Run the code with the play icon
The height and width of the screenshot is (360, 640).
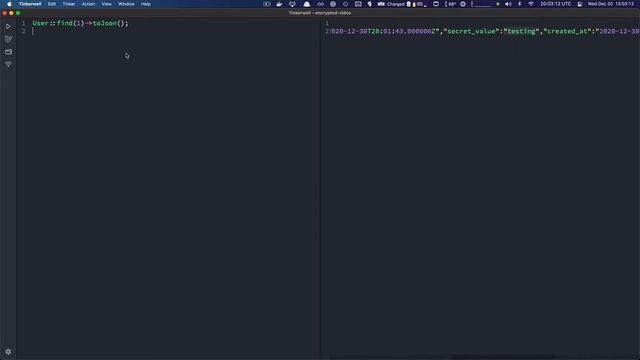8,27
